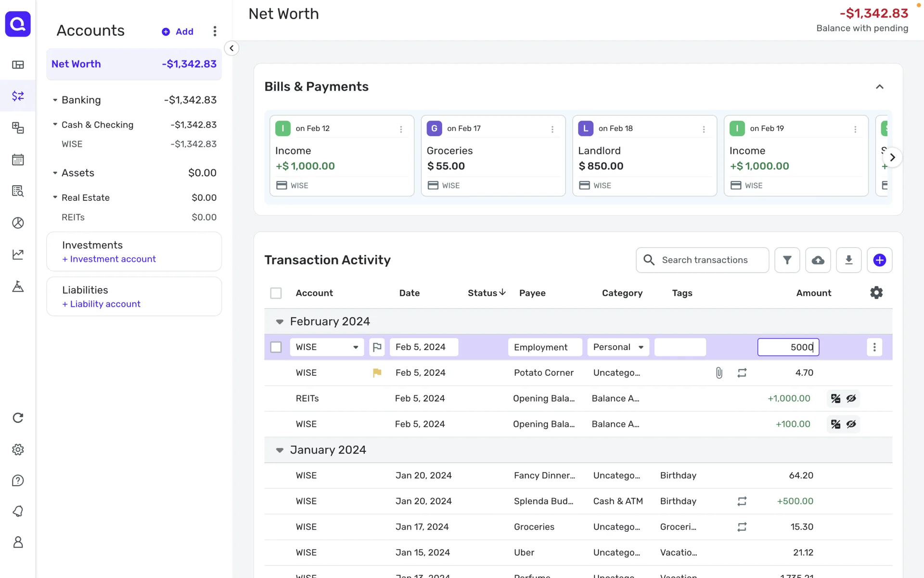The width and height of the screenshot is (924, 578).
Task: Toggle hidden eye icon on REITs row
Action: 851,398
